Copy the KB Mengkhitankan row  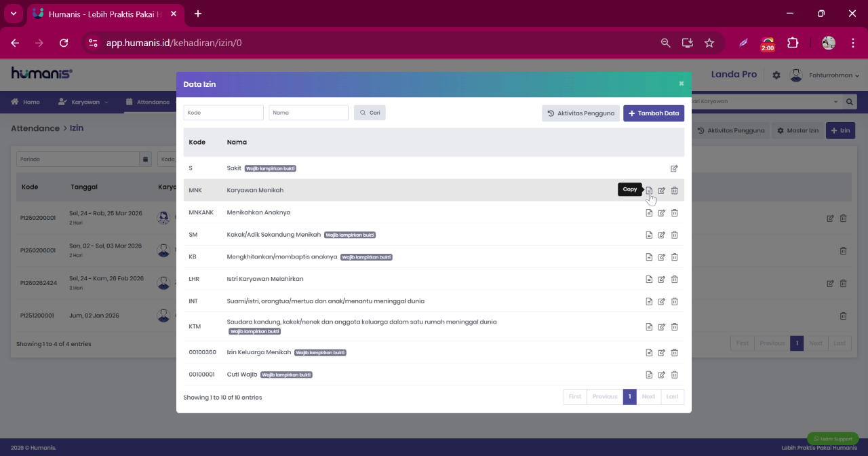pos(649,257)
